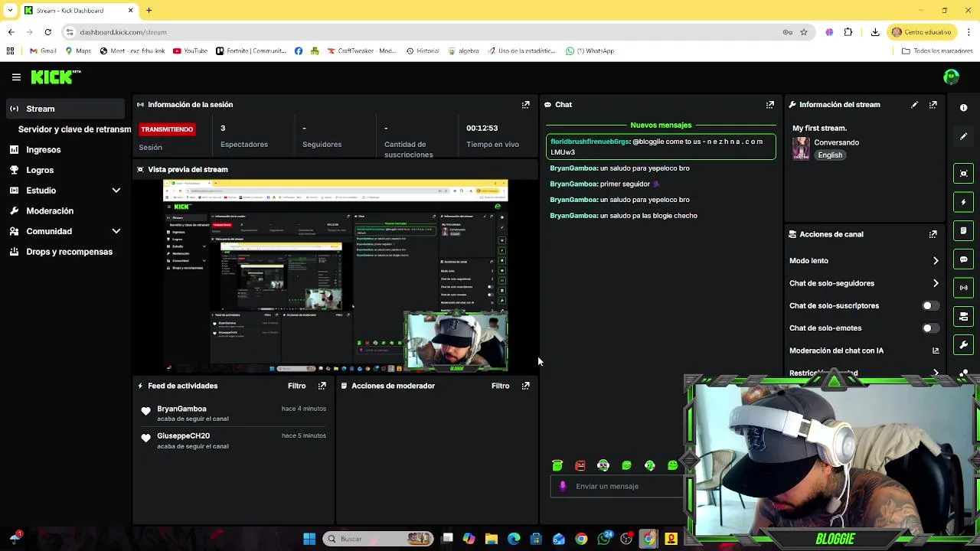Click the broadcast signal icon in right sidebar
Image resolution: width=980 pixels, height=551 pixels.
pyautogui.click(x=964, y=288)
